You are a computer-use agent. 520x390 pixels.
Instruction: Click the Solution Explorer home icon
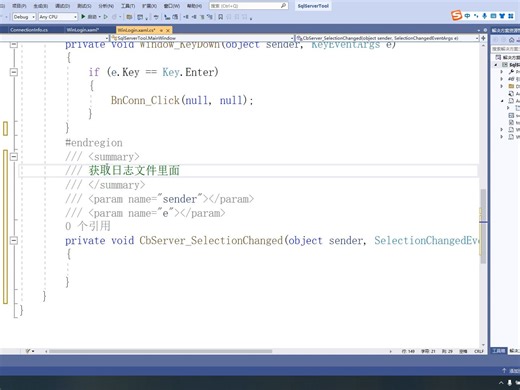click(x=512, y=40)
